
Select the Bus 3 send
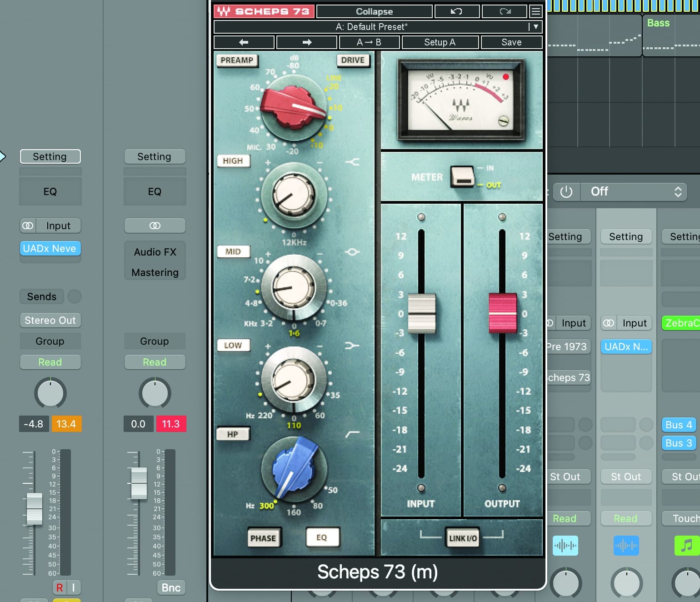(679, 443)
